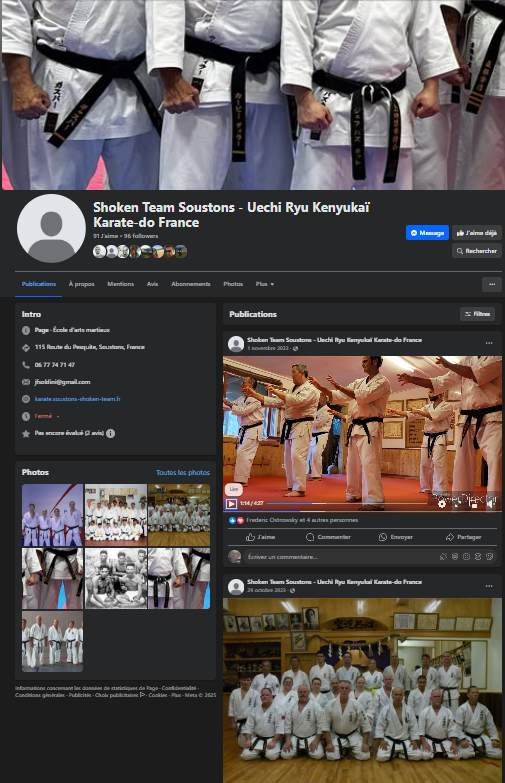This screenshot has height=783, width=505.
Task: Open karate.soustons-shoken-team.fr website link
Action: 77,398
